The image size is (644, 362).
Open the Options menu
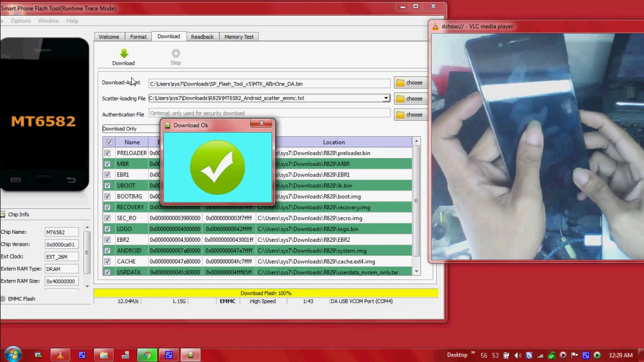(x=21, y=21)
